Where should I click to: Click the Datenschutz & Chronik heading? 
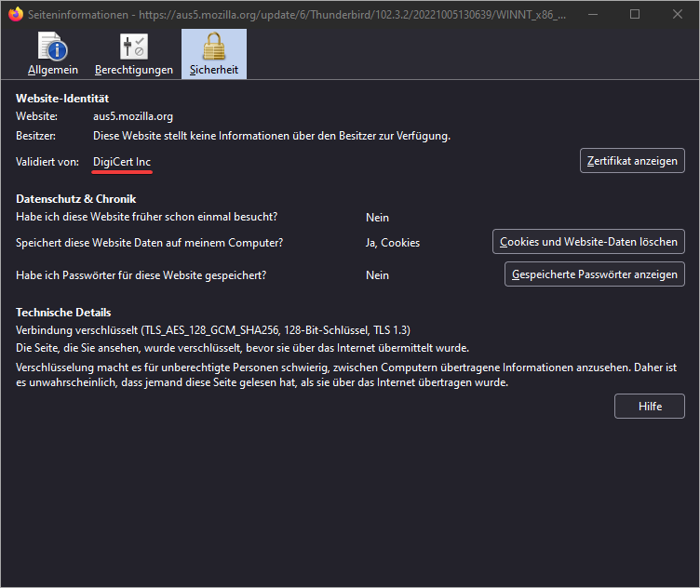pyautogui.click(x=76, y=199)
